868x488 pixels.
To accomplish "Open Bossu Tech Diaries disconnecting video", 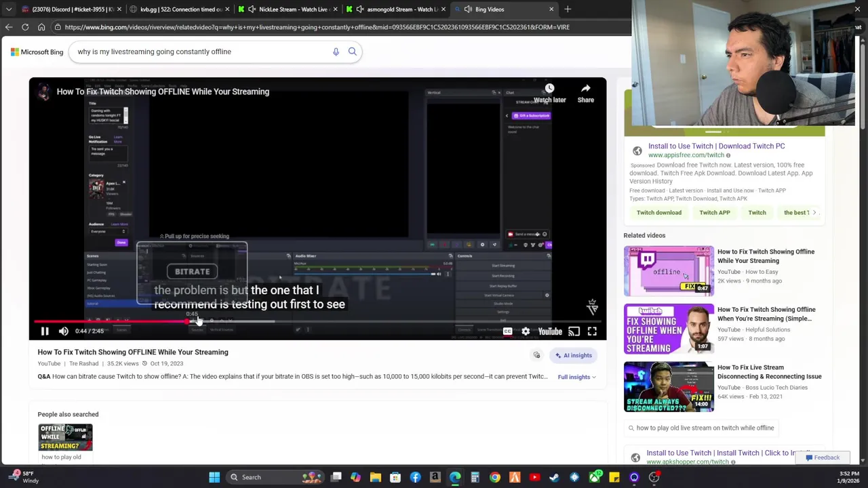I will click(x=669, y=387).
